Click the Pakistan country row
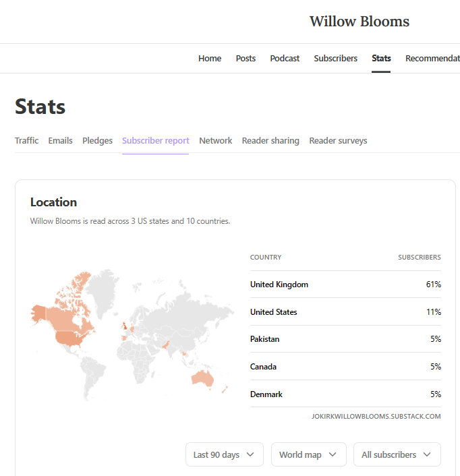 [x=345, y=339]
